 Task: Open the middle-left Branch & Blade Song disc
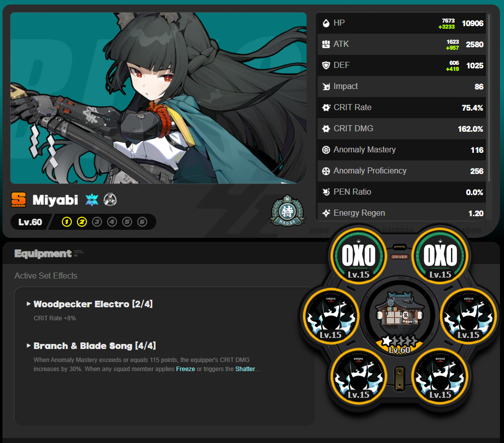331,316
